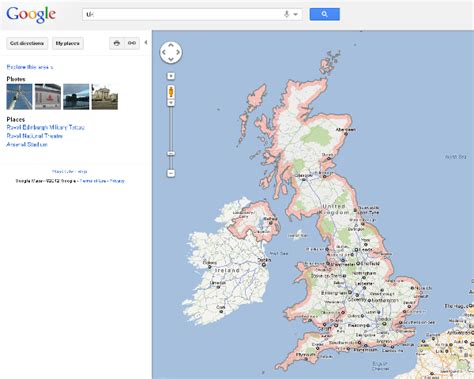Open the search box dropdown arrow
The height and width of the screenshot is (379, 474).
pos(295,14)
